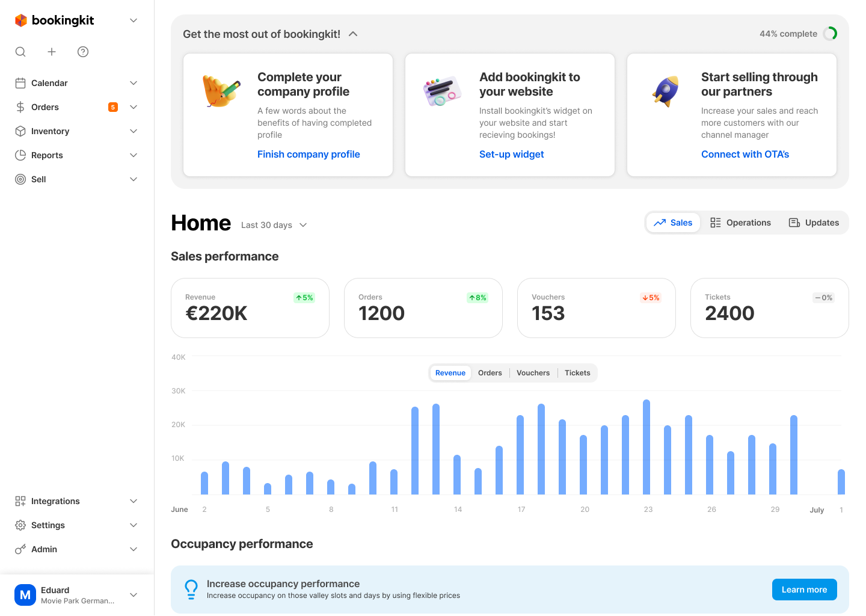This screenshot has height=616, width=866.
Task: Click the bookingkit logo icon
Action: pyautogui.click(x=21, y=20)
